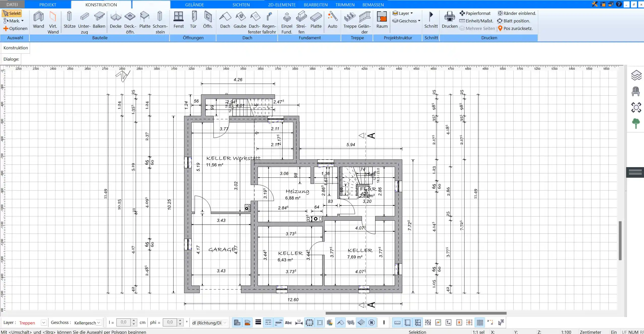Click Pos zurücksetz.

tap(515, 28)
